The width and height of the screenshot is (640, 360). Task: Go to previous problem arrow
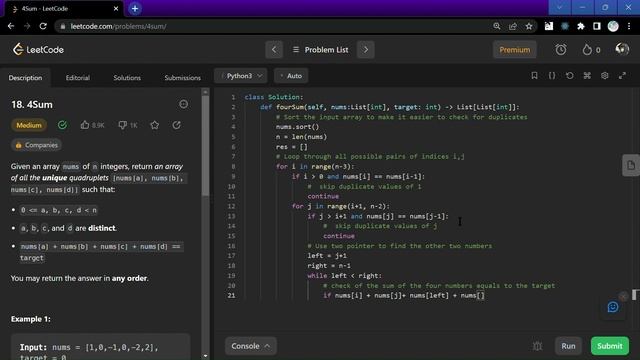[274, 50]
